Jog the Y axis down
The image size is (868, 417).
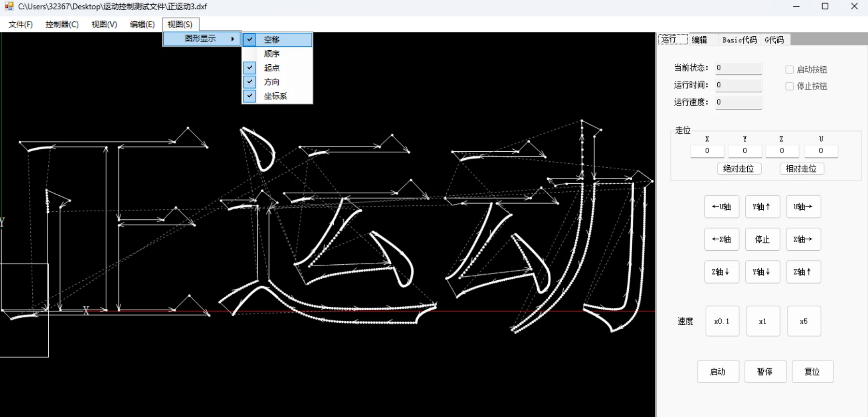(762, 272)
